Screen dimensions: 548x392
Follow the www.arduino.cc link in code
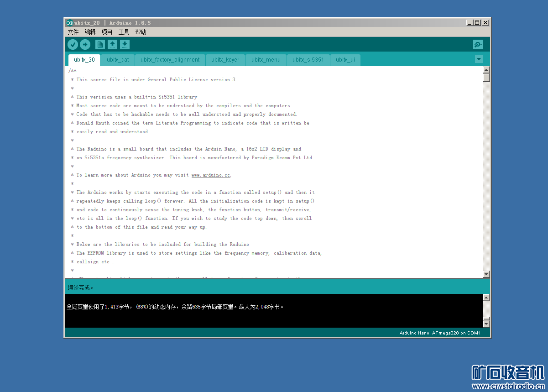[210, 175]
